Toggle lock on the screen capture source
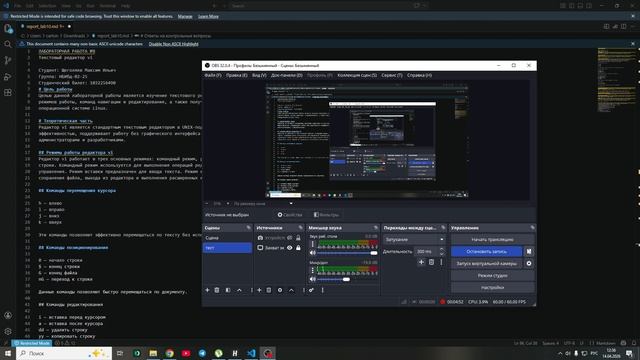This screenshot has width=640, height=360. pyautogui.click(x=298, y=248)
